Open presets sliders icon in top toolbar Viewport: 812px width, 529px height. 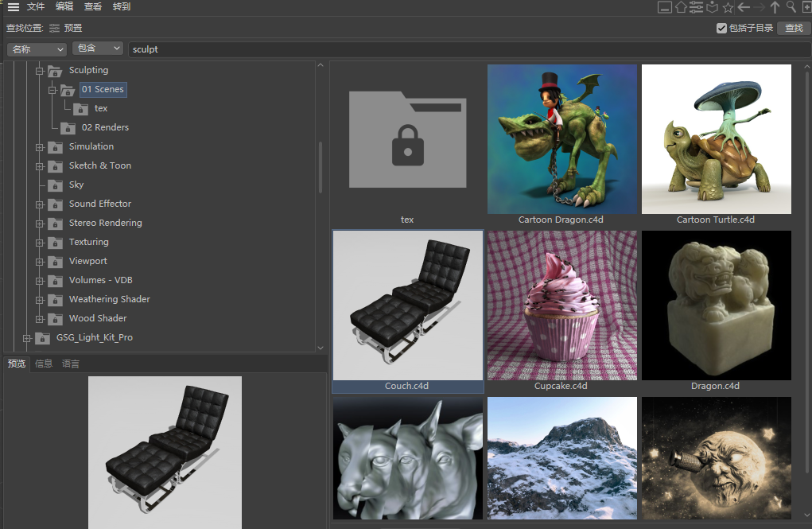click(697, 6)
